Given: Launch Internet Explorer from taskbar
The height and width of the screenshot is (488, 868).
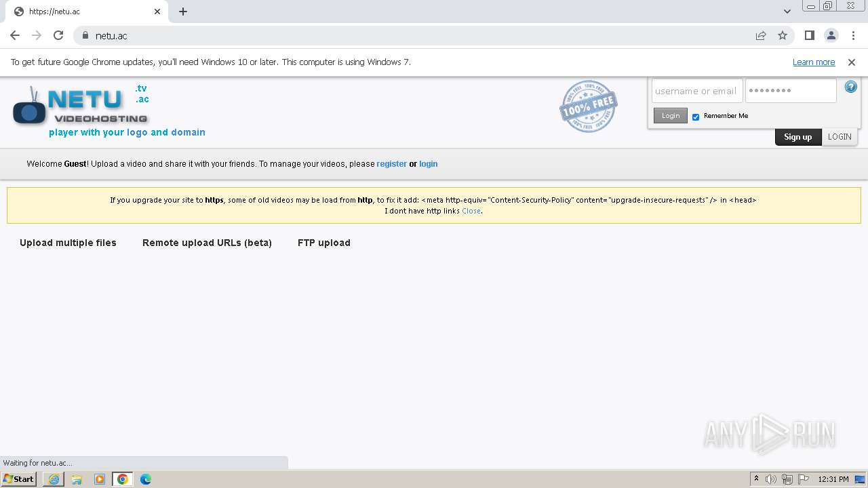Looking at the screenshot, I should (54, 479).
